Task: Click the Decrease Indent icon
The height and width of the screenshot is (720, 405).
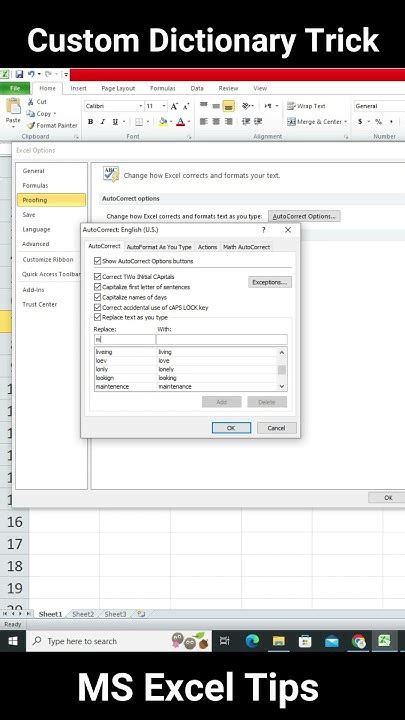Action: (246, 122)
